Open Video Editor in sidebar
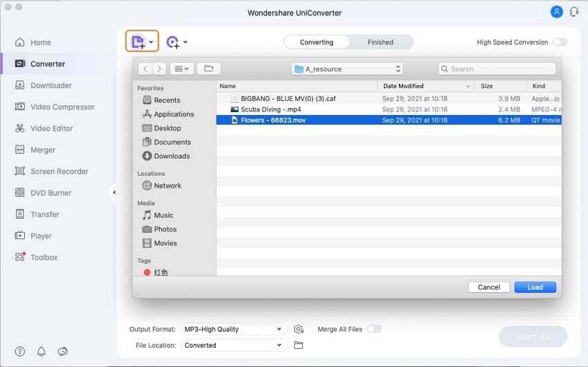The width and height of the screenshot is (588, 367). click(x=44, y=128)
